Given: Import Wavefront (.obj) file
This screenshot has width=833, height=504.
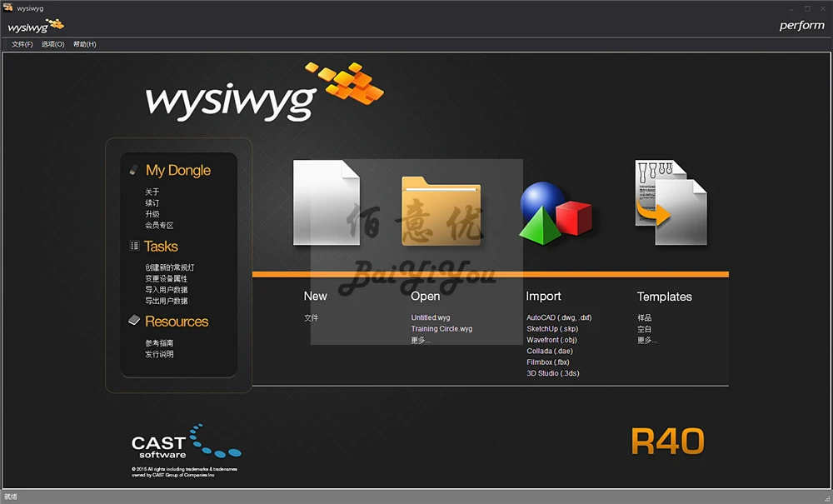Looking at the screenshot, I should [x=551, y=340].
